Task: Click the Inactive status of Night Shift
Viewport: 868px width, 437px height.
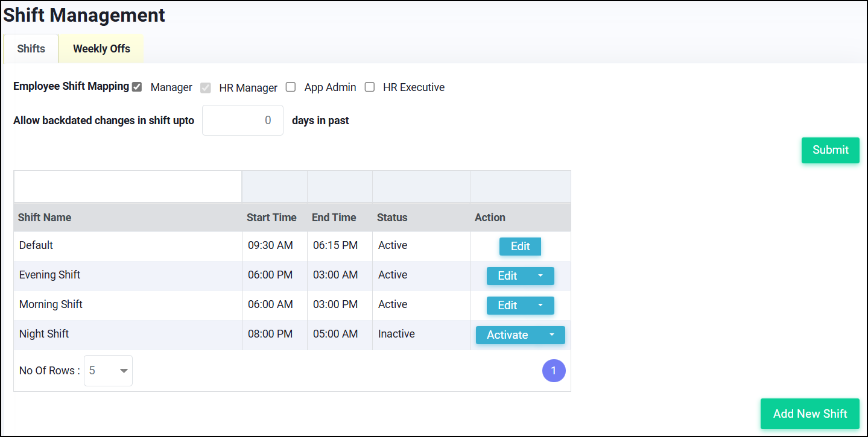Action: (396, 335)
